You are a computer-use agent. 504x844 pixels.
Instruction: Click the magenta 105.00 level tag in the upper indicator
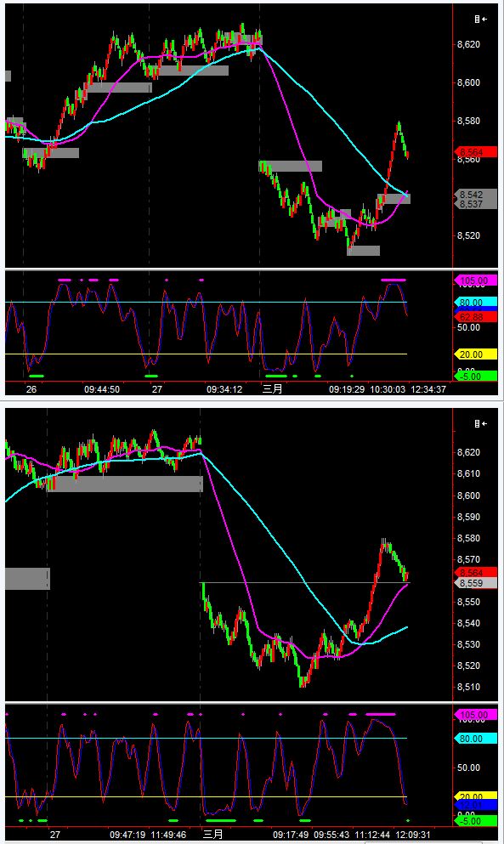coord(476,280)
